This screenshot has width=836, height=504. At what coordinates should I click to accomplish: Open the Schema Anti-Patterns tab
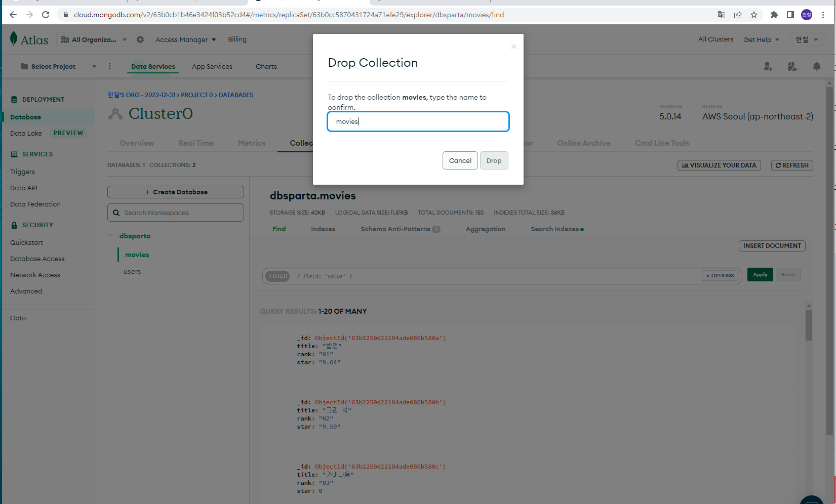coord(400,229)
